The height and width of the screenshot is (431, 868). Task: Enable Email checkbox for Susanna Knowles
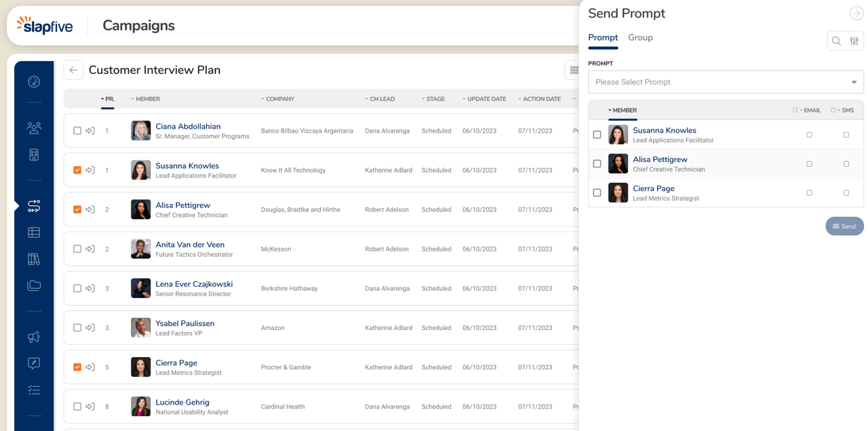(809, 135)
